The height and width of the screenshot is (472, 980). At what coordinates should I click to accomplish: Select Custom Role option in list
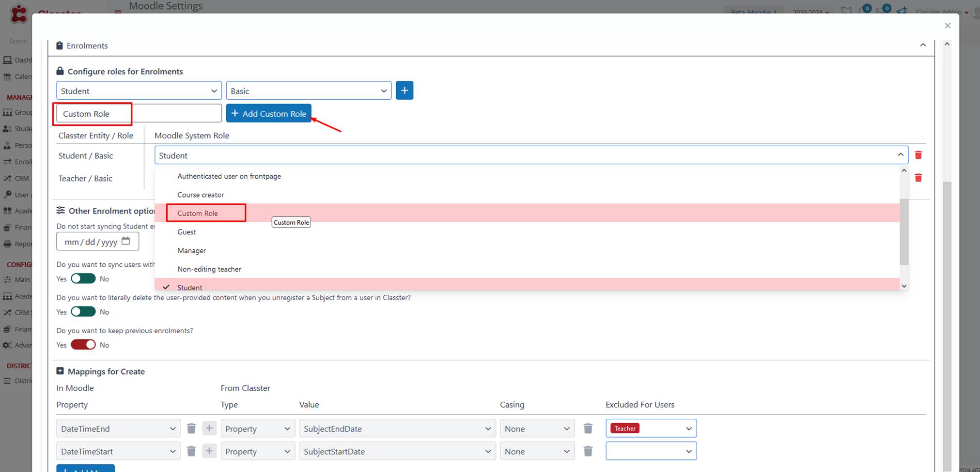(x=527, y=213)
